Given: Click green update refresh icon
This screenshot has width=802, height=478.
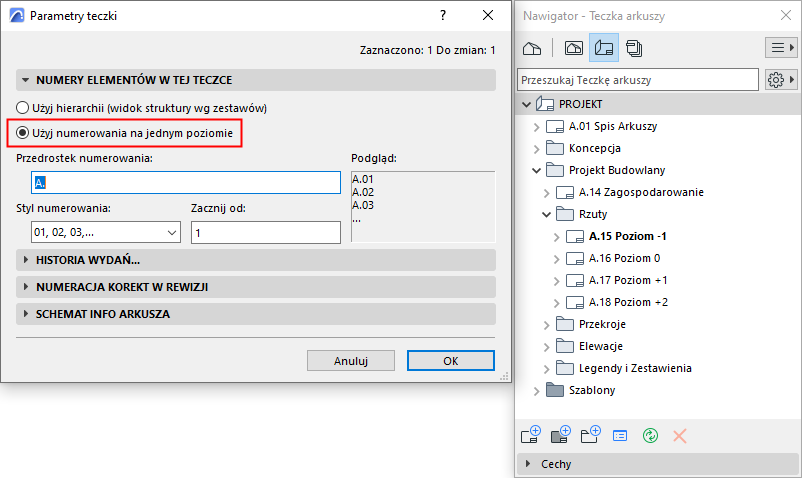Looking at the screenshot, I should click(x=650, y=436).
